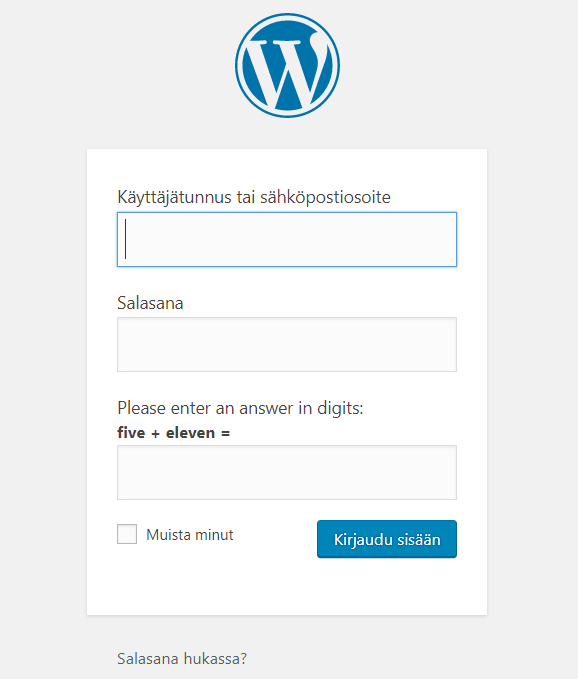The width and height of the screenshot is (578, 679).
Task: Focus the Käyttäjätunnus tai sähköpostiosoite input field
Action: tap(287, 239)
